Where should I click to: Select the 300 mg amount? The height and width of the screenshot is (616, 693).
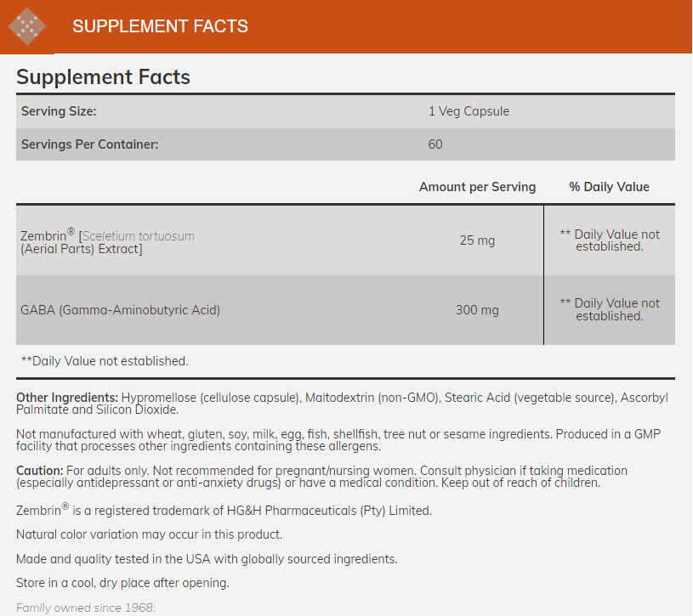(477, 310)
